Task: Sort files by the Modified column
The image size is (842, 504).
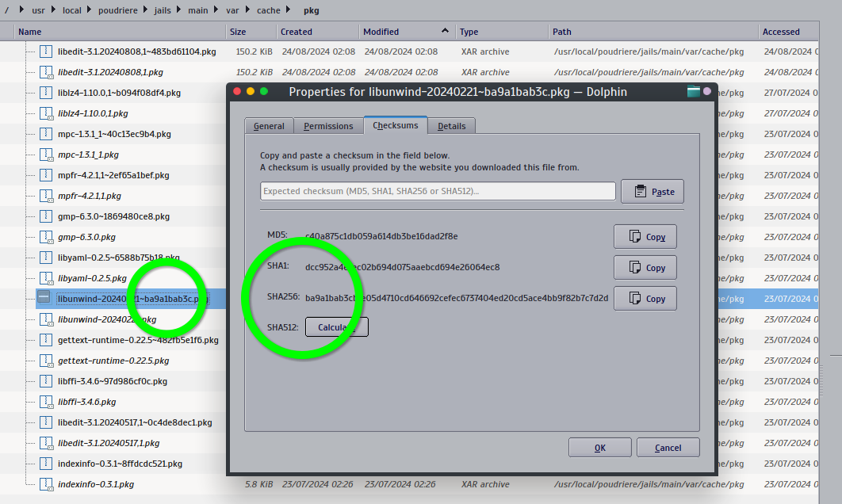Action: click(x=403, y=32)
